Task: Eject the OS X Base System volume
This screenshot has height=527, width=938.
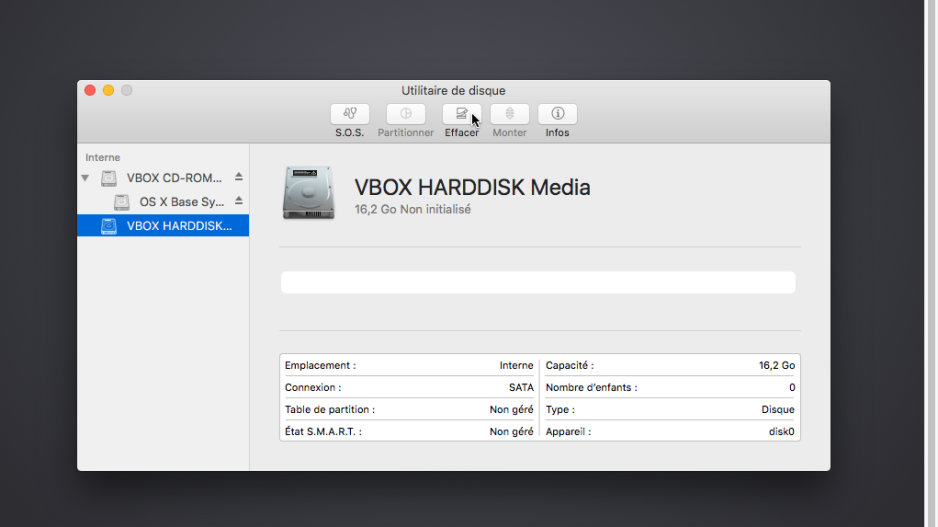Action: 239,201
